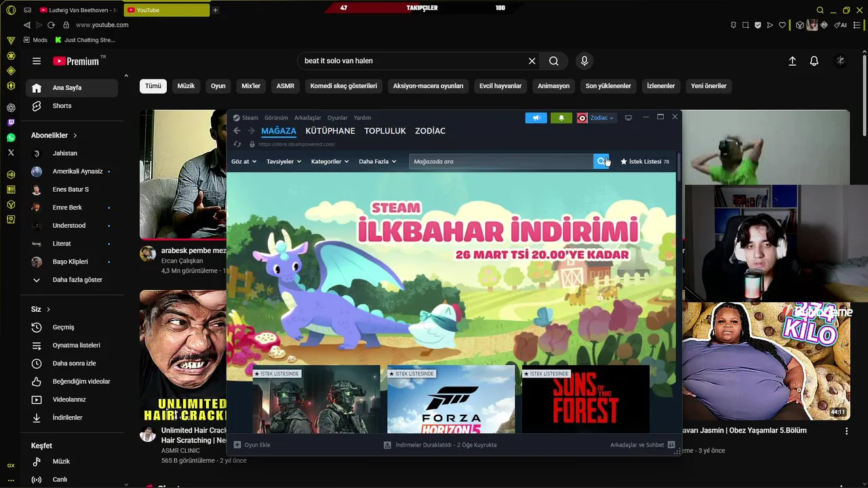Open YouTube account avatar menu
The height and width of the screenshot is (488, 868).
click(x=840, y=61)
